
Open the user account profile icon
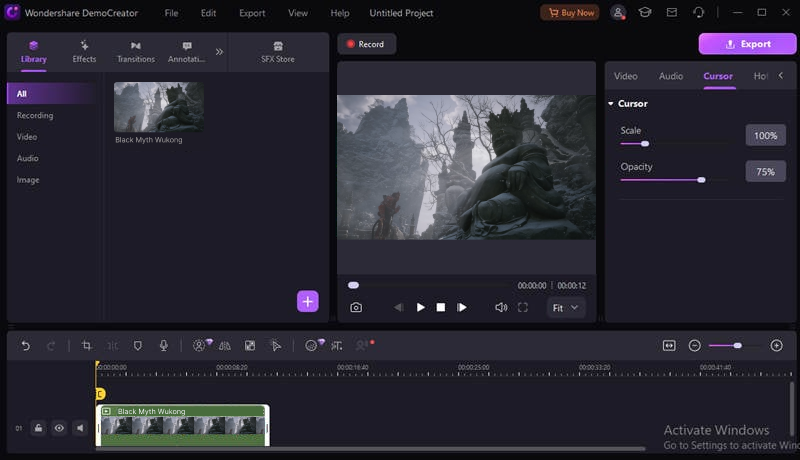618,13
